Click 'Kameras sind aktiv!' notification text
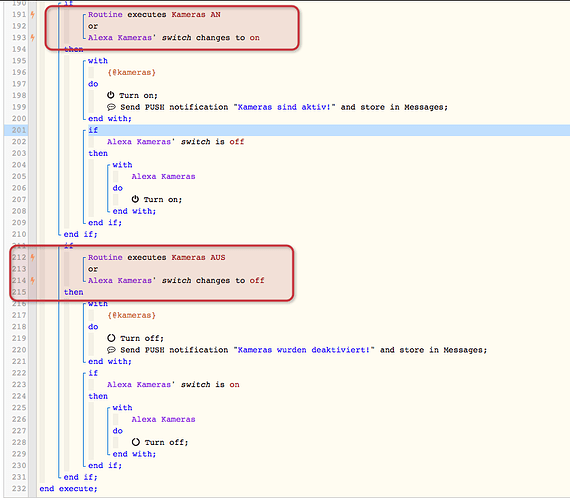570x500 pixels. point(284,107)
